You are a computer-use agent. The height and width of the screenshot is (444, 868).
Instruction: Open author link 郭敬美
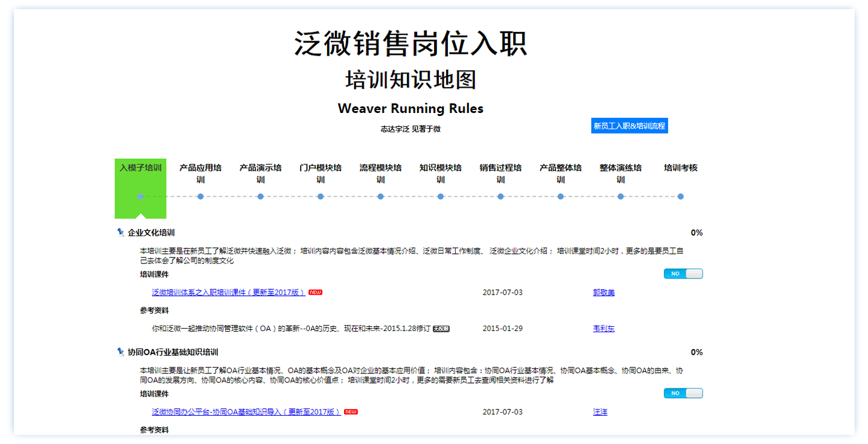(x=604, y=292)
